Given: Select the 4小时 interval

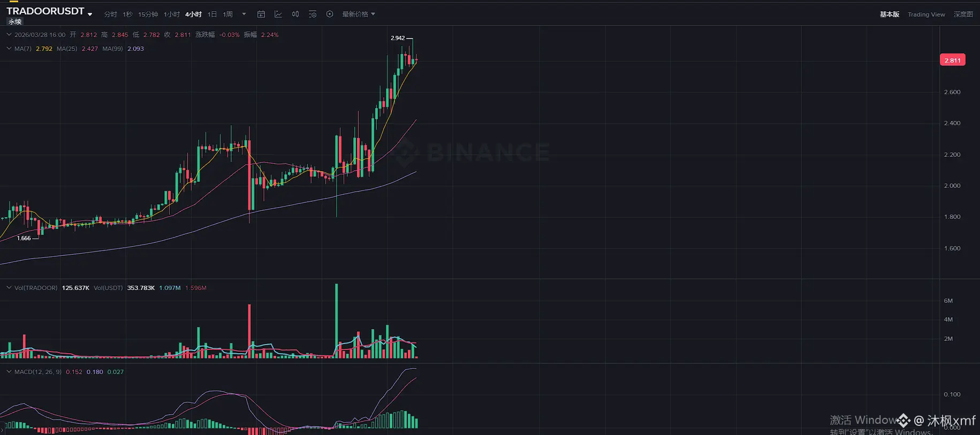Looking at the screenshot, I should pos(193,14).
